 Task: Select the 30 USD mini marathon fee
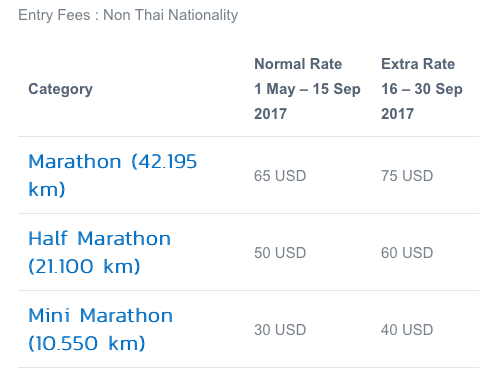click(x=280, y=330)
